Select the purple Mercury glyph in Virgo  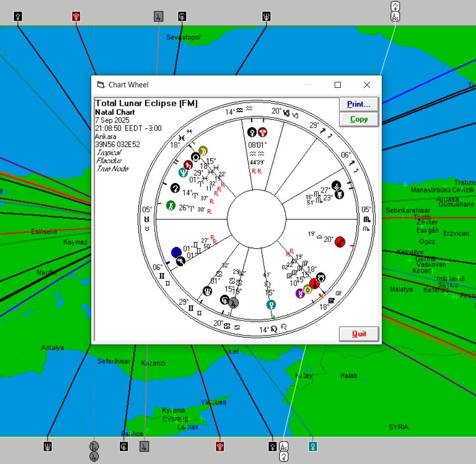coord(300,293)
